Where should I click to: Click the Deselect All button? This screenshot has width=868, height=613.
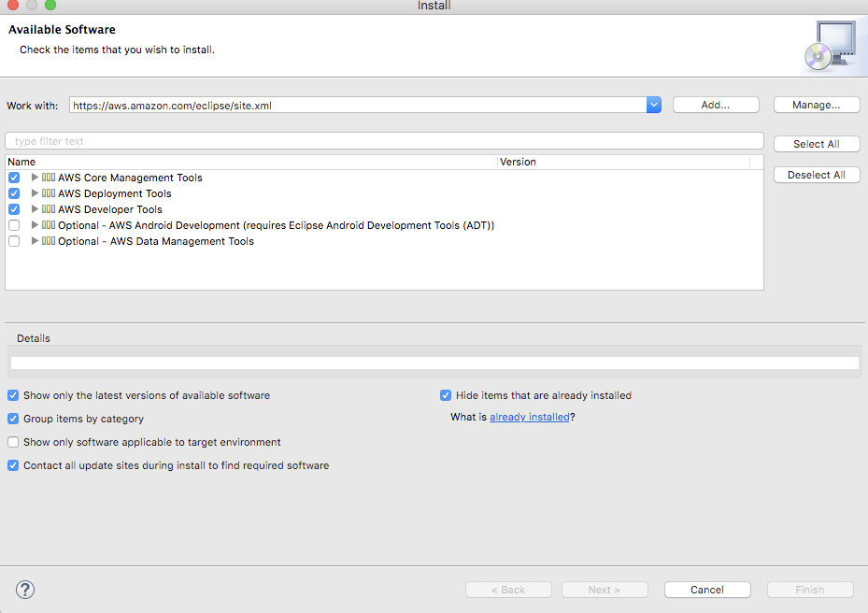pyautogui.click(x=817, y=175)
